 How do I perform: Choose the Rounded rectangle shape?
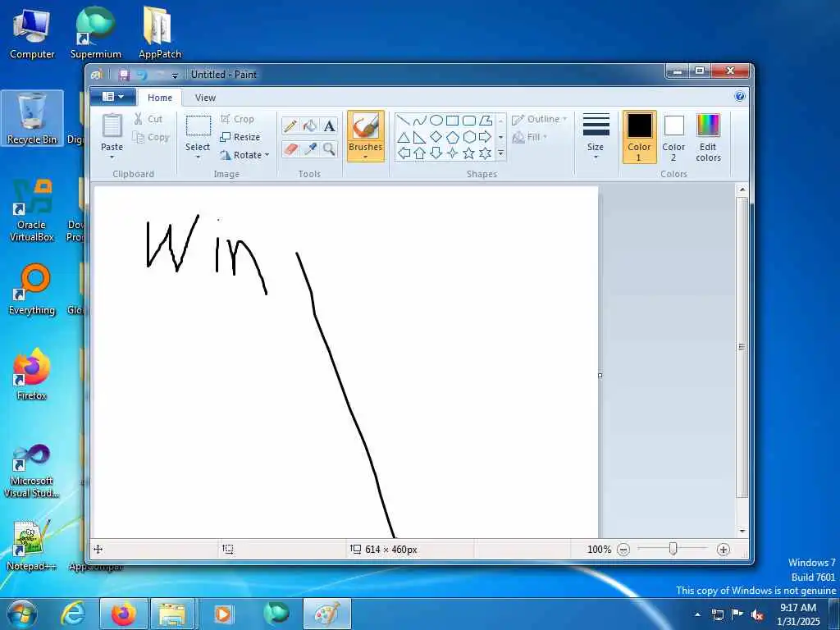[x=468, y=121]
